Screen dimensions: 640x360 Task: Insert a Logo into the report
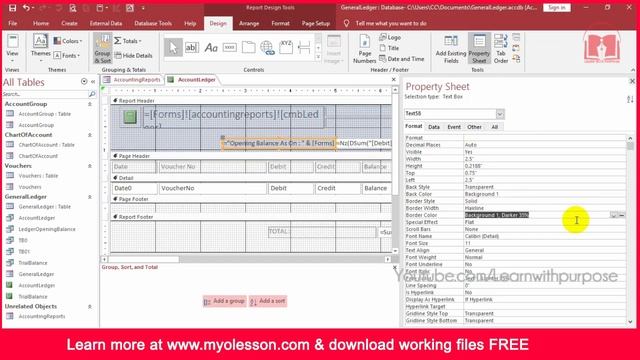point(390,37)
